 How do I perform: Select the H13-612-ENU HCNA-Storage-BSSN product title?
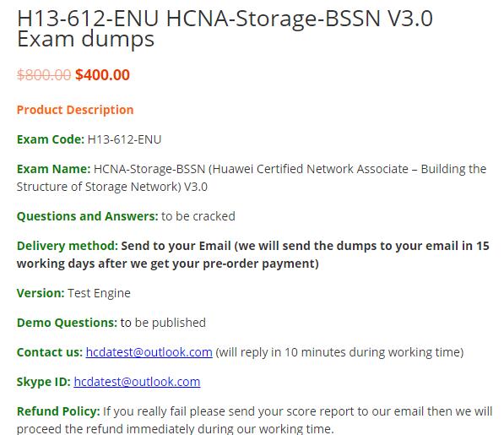pyautogui.click(x=225, y=28)
